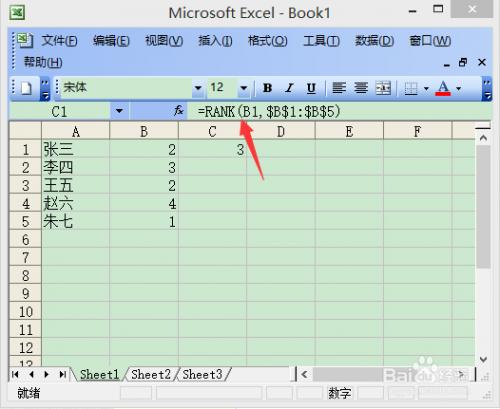Select cell B5 with value 1
The height and width of the screenshot is (409, 500).
(x=144, y=221)
